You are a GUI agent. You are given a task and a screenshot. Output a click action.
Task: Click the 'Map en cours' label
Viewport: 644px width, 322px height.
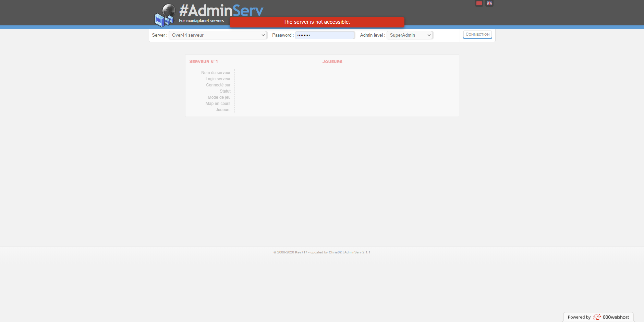pos(218,104)
